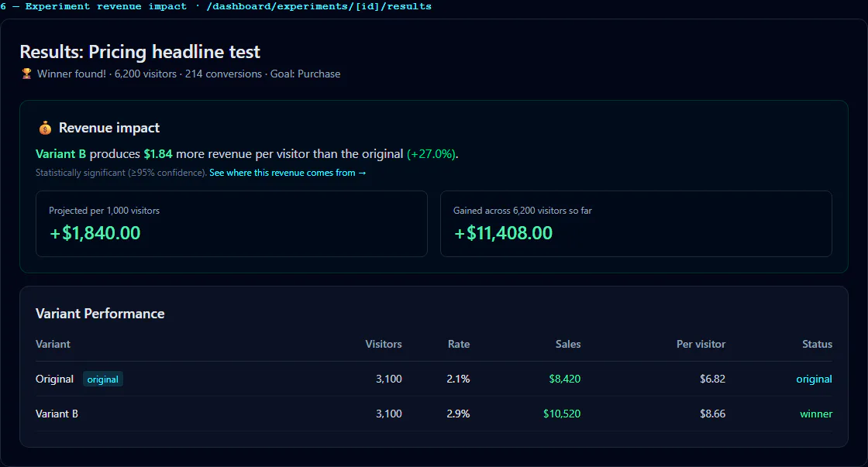This screenshot has width=868, height=467.
Task: Click the original badge next to Original
Action: [103, 379]
